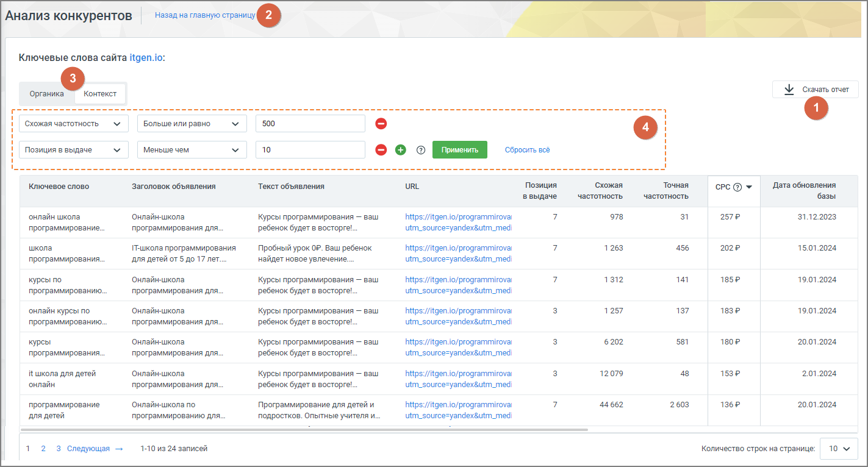
Task: Open the 'Меньше чем' condition dropdown
Action: [192, 149]
